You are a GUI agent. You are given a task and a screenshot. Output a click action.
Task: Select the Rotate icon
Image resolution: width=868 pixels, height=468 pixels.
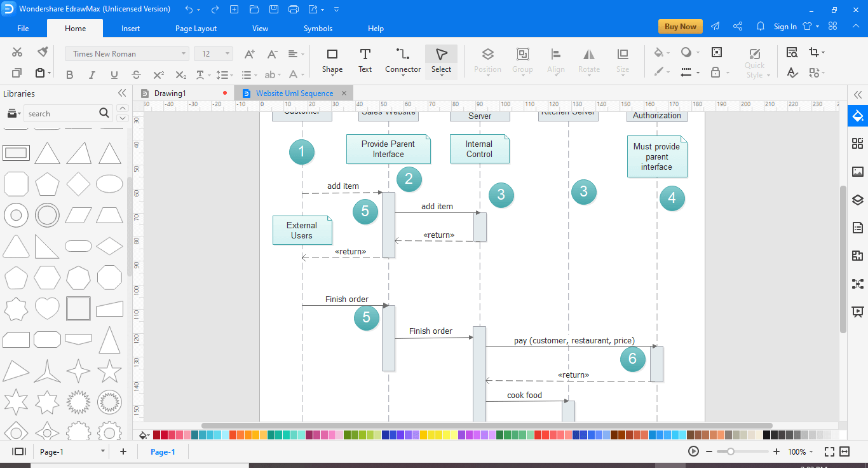point(588,60)
